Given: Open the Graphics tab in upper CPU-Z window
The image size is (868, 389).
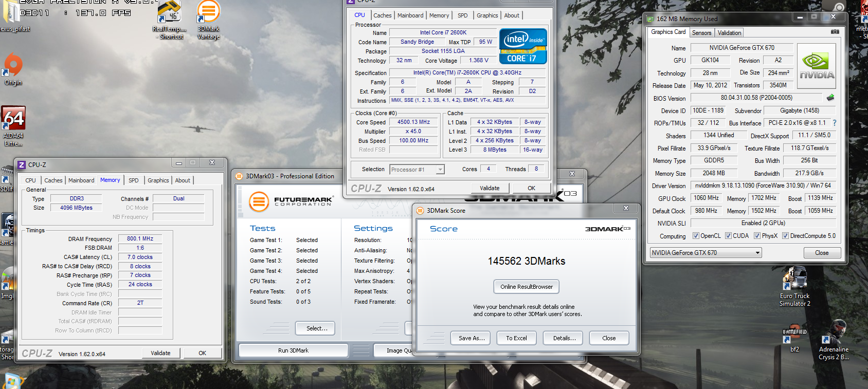Looking at the screenshot, I should (x=487, y=15).
